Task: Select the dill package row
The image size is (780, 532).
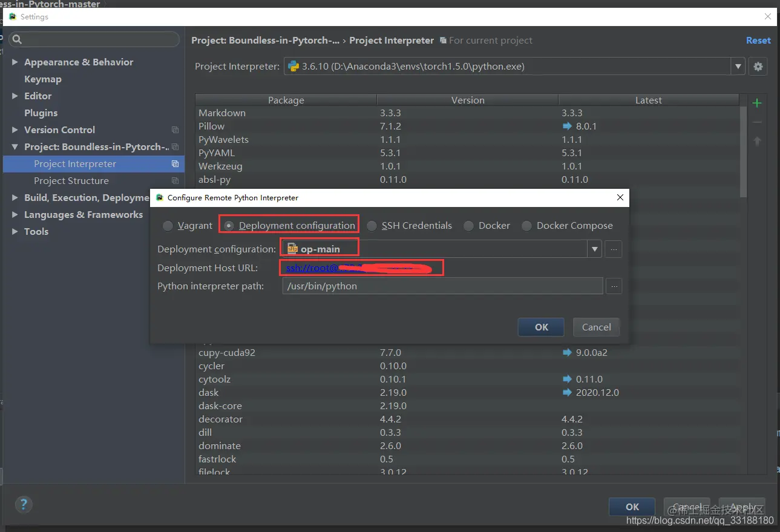Action: pos(467,432)
